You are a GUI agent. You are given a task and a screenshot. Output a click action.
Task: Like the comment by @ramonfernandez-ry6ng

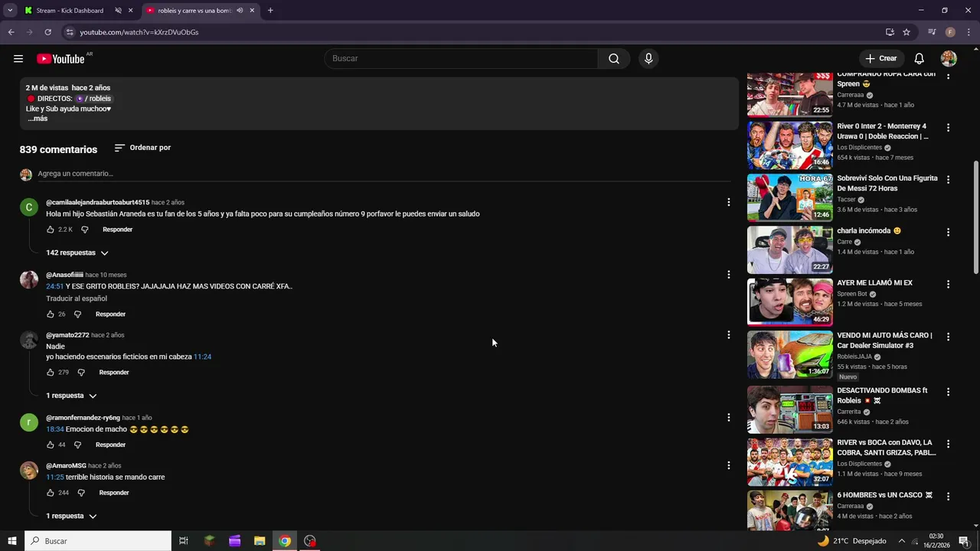pyautogui.click(x=51, y=445)
